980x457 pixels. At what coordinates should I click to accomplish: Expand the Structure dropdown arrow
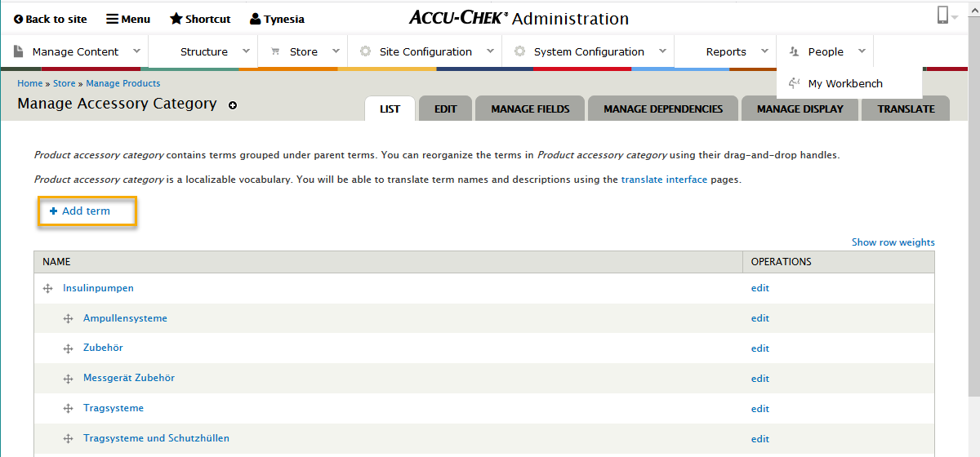click(x=246, y=51)
